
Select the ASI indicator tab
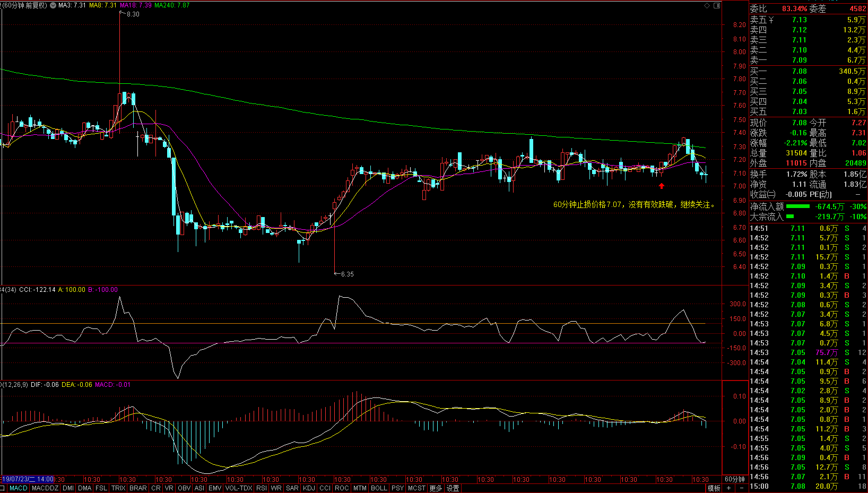[199, 488]
